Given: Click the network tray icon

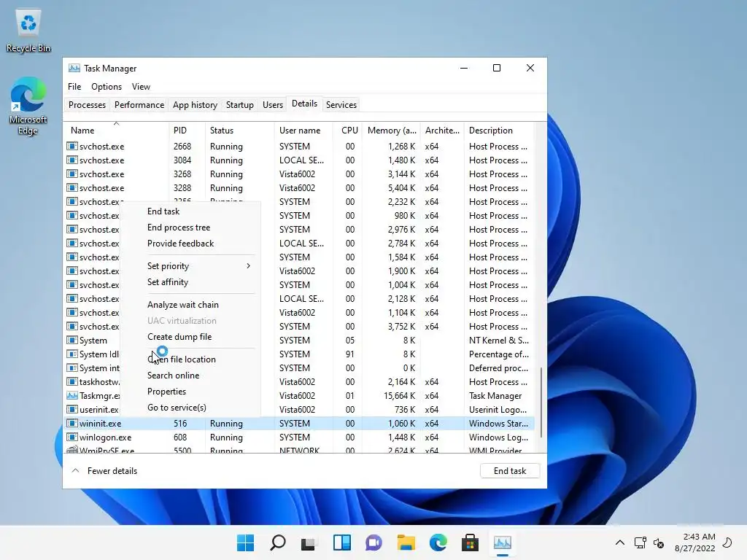Looking at the screenshot, I should (640, 542).
